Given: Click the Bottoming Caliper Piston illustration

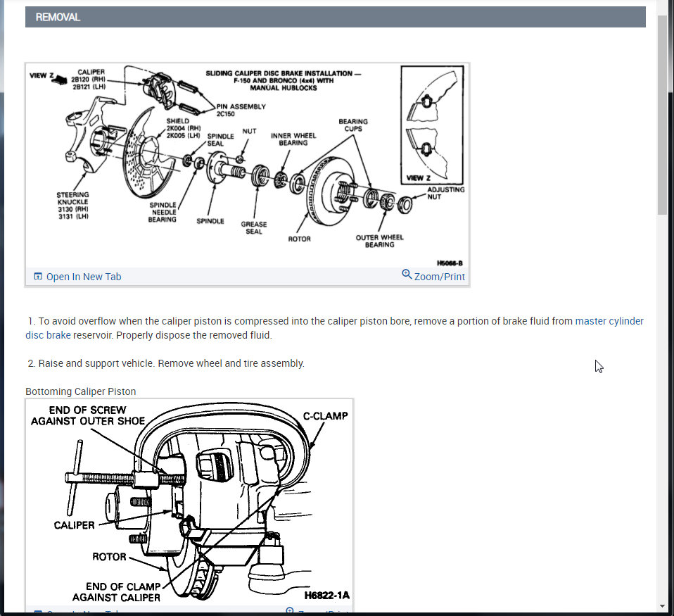Looking at the screenshot, I should (x=189, y=502).
